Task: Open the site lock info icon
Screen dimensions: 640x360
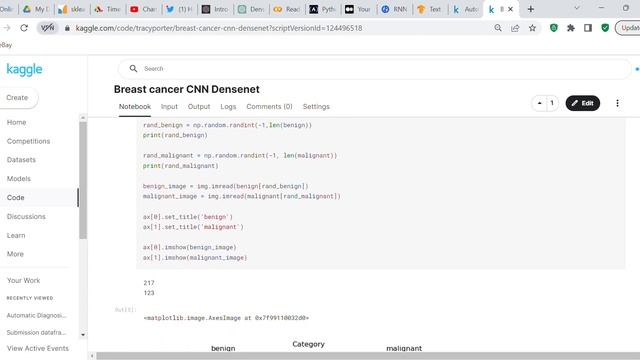Action: pos(67,28)
